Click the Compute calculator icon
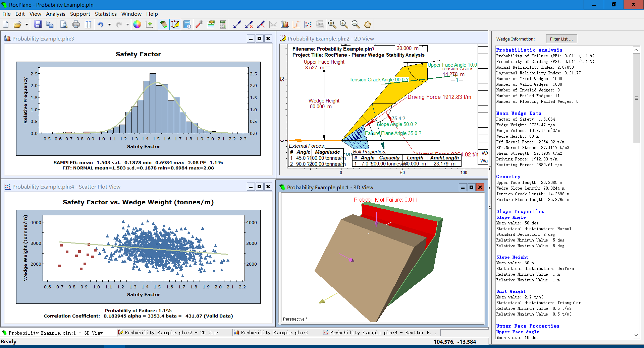 coord(222,24)
